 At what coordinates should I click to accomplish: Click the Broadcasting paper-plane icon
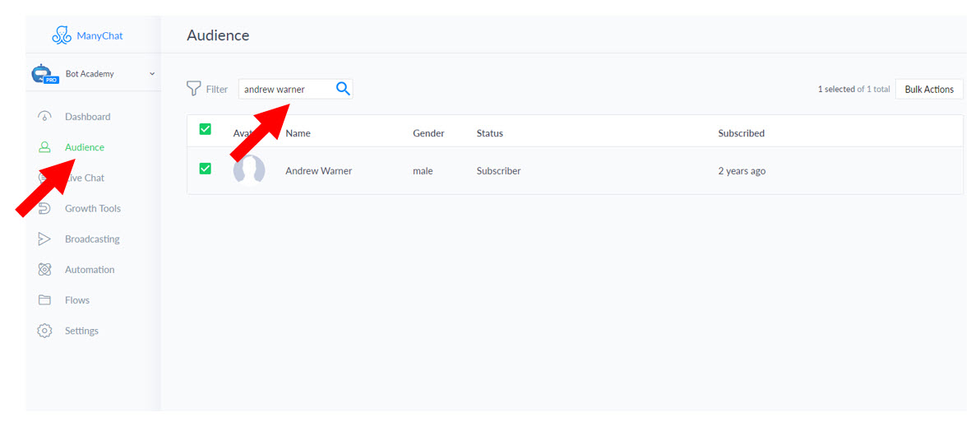pyautogui.click(x=45, y=239)
